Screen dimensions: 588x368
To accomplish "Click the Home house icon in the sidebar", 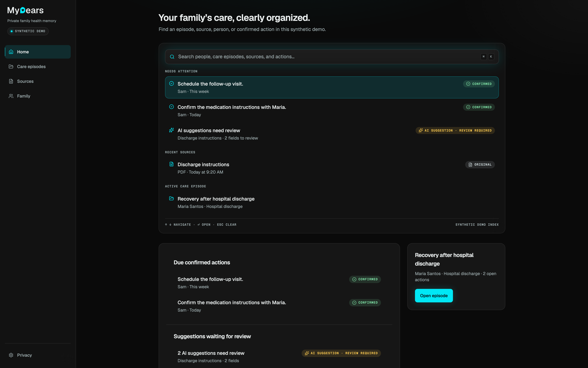I will [x=11, y=52].
